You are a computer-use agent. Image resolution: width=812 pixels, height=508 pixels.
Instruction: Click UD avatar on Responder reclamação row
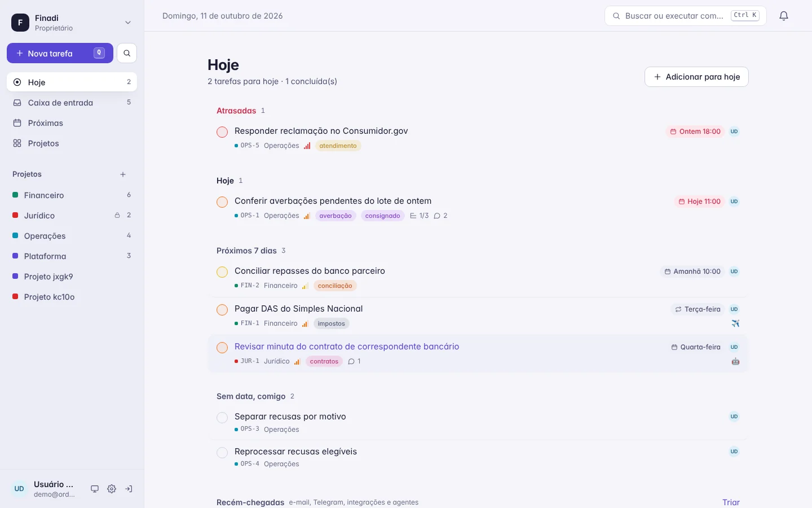pyautogui.click(x=734, y=131)
